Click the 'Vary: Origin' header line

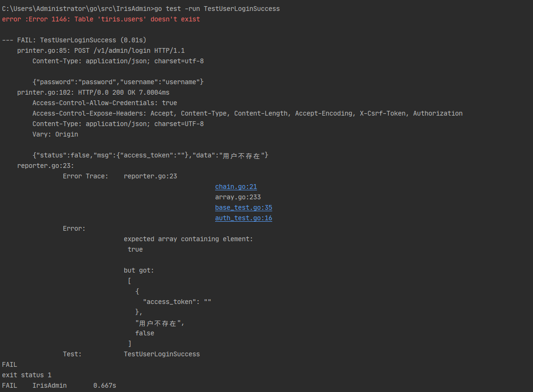(55, 134)
